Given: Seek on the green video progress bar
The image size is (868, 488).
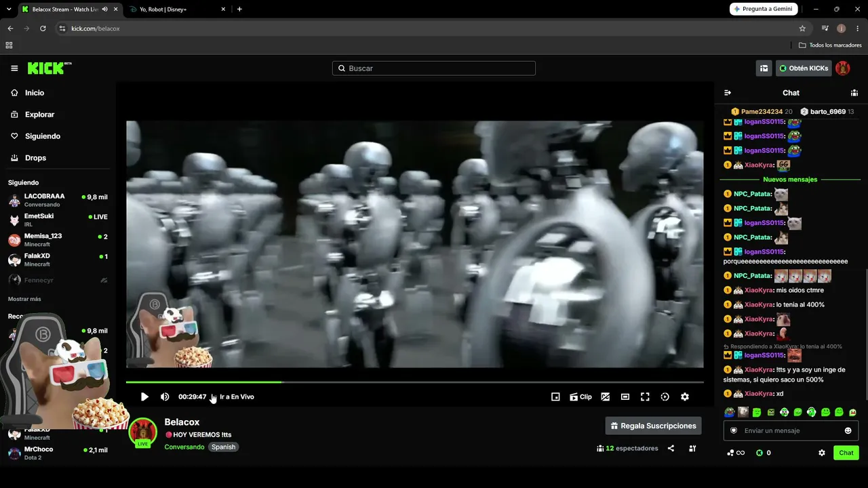Looking at the screenshot, I should [414, 382].
